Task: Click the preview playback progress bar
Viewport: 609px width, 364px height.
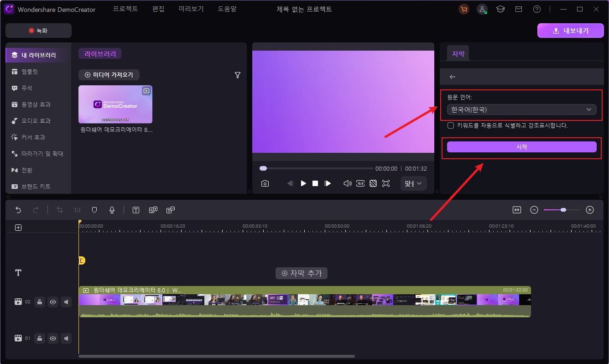Action: click(316, 168)
